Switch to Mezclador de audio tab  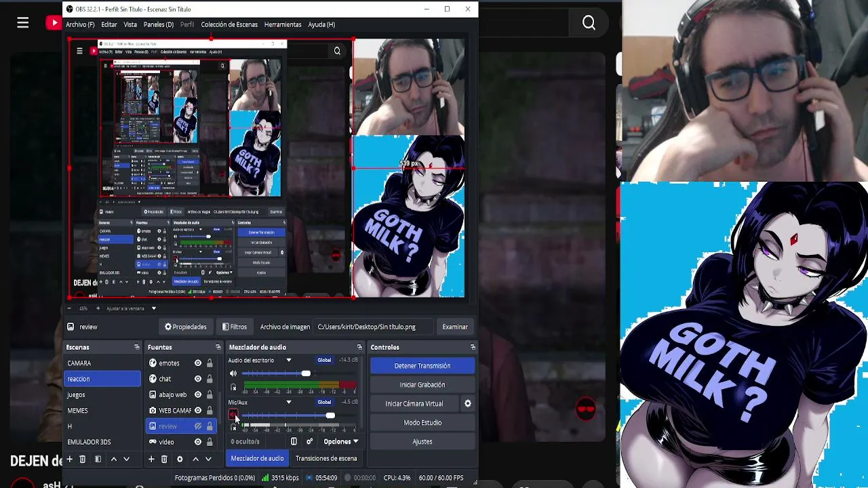[257, 459]
